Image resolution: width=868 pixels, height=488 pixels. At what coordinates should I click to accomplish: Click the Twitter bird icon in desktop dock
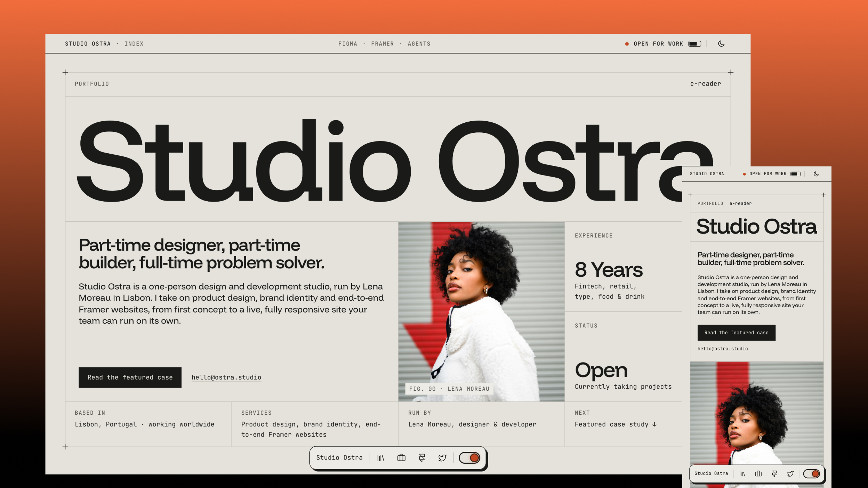pyautogui.click(x=442, y=458)
